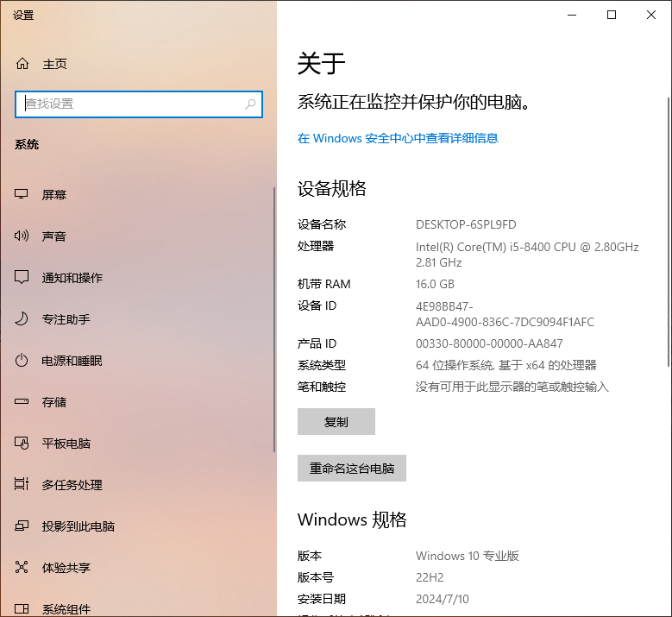Close the 设置 window
This screenshot has height=617, width=672.
pyautogui.click(x=651, y=15)
